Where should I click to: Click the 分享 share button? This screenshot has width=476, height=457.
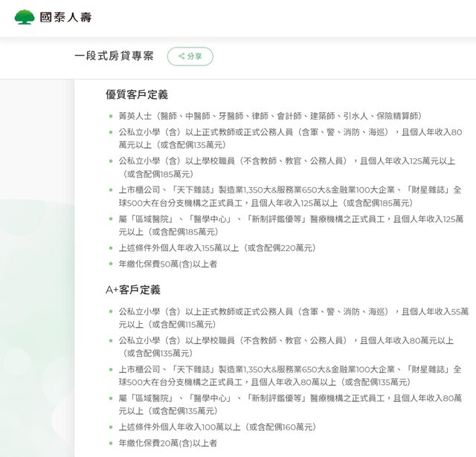pyautogui.click(x=190, y=56)
